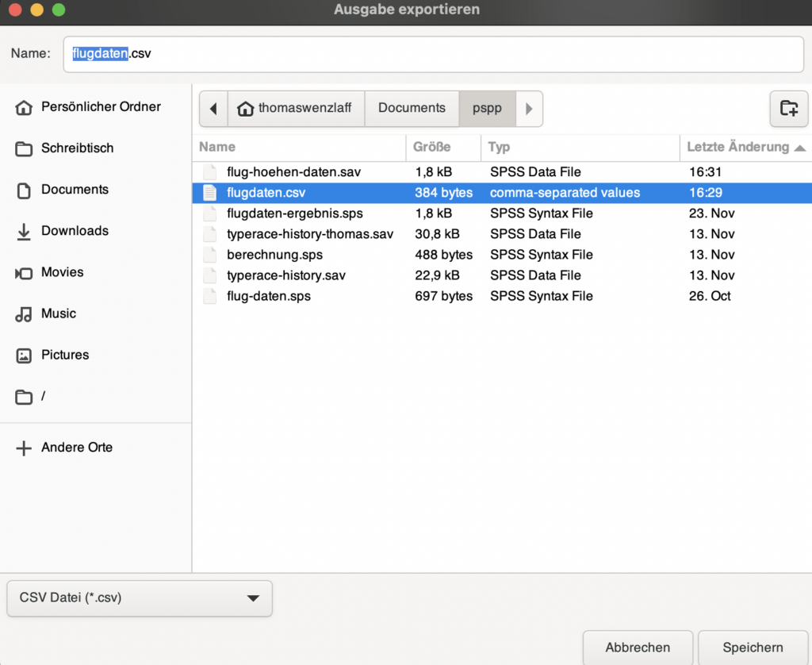
Task: Open the CSV Datei file type dropdown
Action: pyautogui.click(x=140, y=598)
